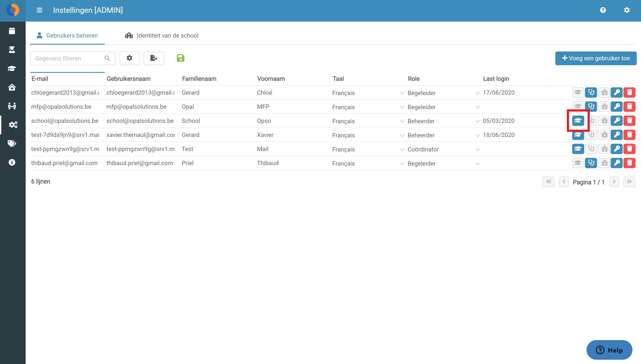
Task: Go to previous page of results
Action: 564,182
